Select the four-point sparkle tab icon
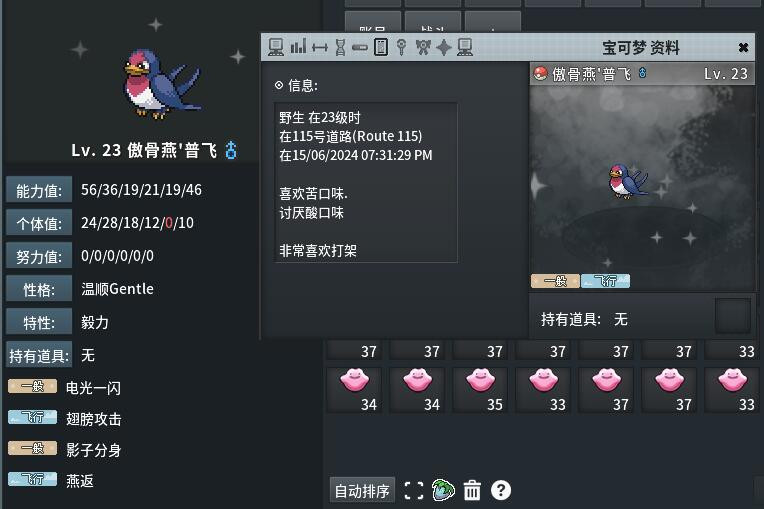Image resolution: width=764 pixels, height=509 pixels. [x=444, y=47]
